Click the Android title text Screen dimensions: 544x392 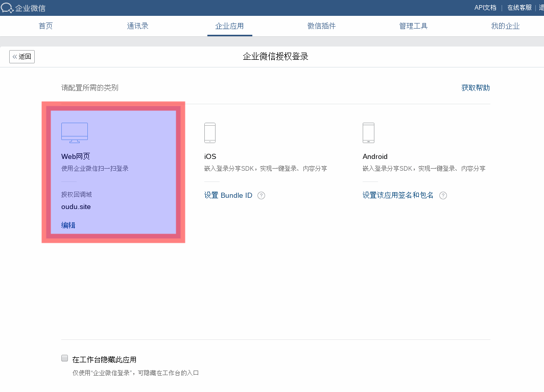click(x=375, y=156)
